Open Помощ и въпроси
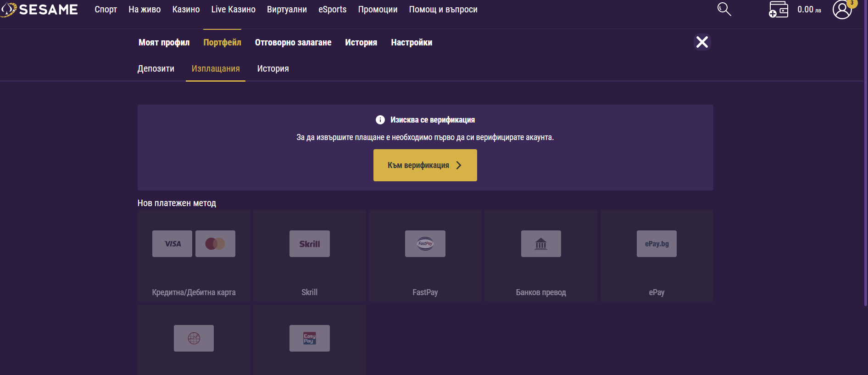Viewport: 868px width, 375px height. [443, 10]
